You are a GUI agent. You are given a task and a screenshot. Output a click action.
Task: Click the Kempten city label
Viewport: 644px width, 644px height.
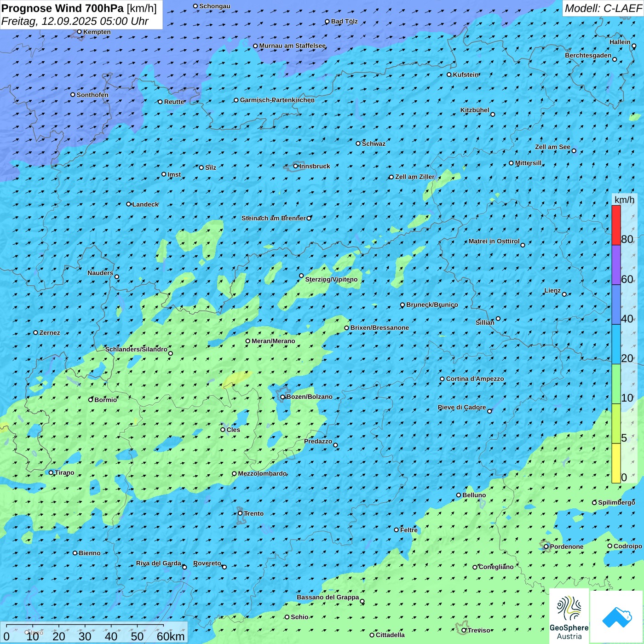97,32
